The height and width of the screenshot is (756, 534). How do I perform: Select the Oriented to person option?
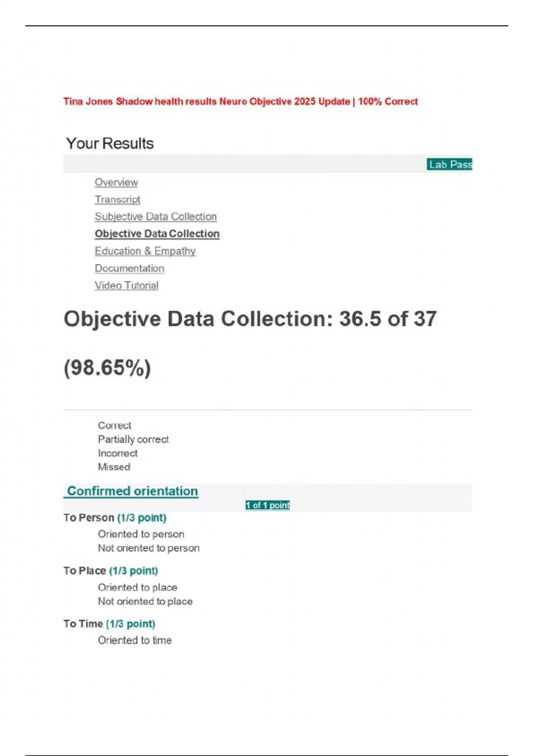[141, 534]
